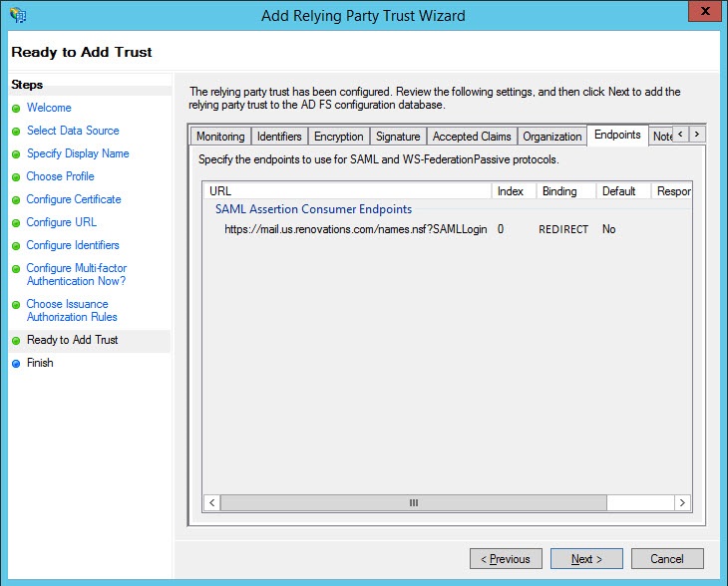Switch to the Monitoring tab
This screenshot has width=728, height=586.
coord(219,137)
